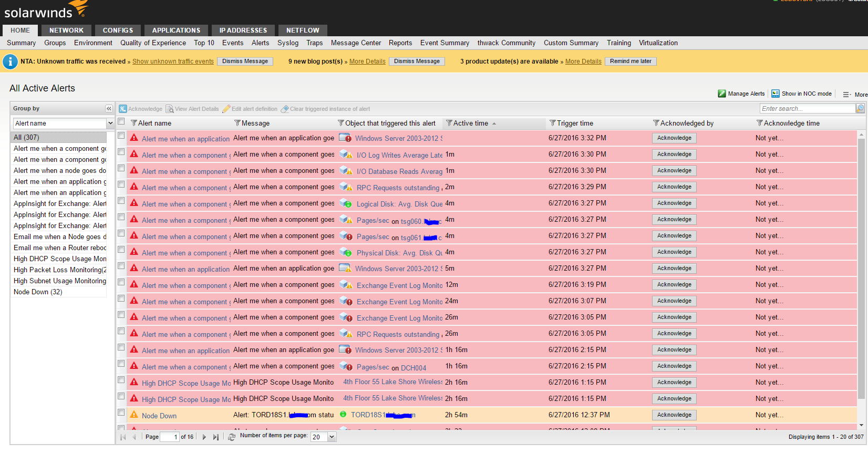
Task: Click the Alert name column filter icon
Action: tap(134, 123)
